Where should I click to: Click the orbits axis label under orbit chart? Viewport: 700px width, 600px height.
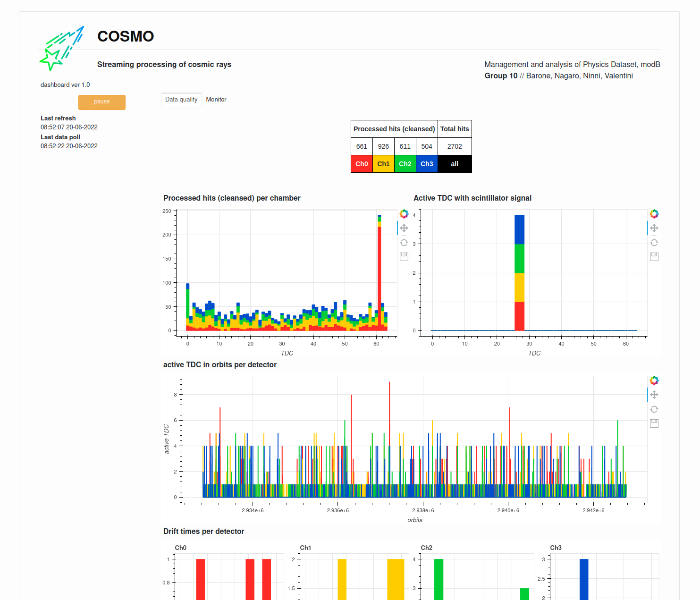(x=415, y=520)
